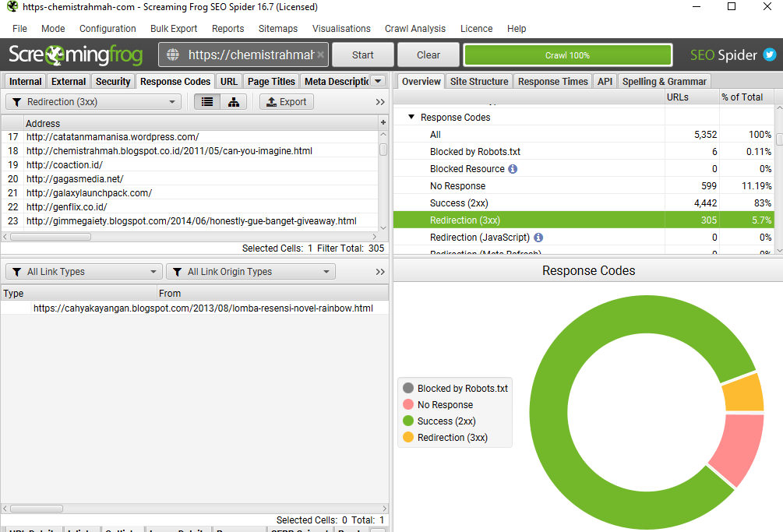Click the Export button
This screenshot has height=532, width=783.
286,102
